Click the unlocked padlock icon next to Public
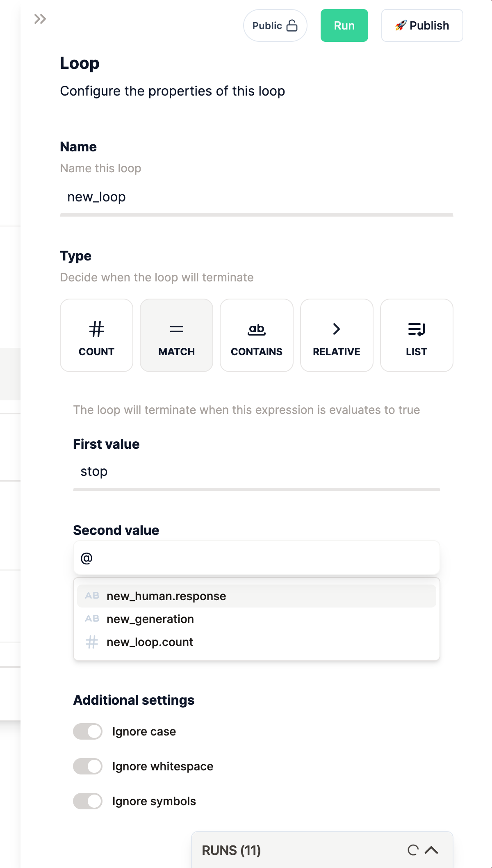This screenshot has height=868, width=492. [292, 25]
